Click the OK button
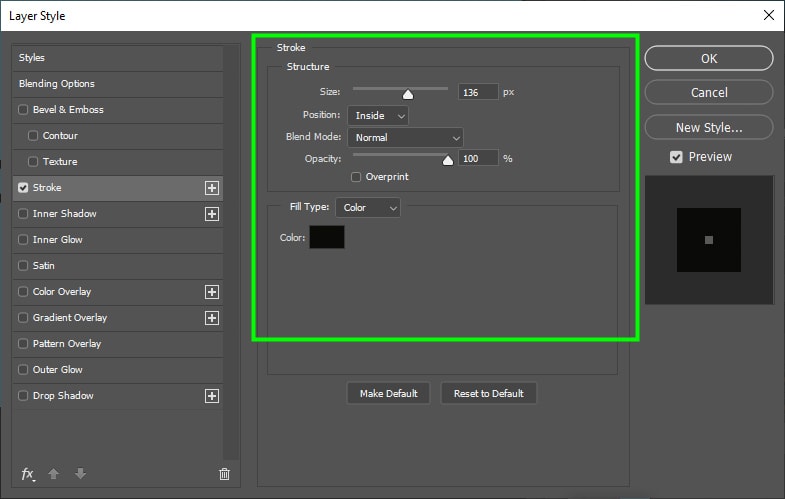785x499 pixels. (x=709, y=59)
